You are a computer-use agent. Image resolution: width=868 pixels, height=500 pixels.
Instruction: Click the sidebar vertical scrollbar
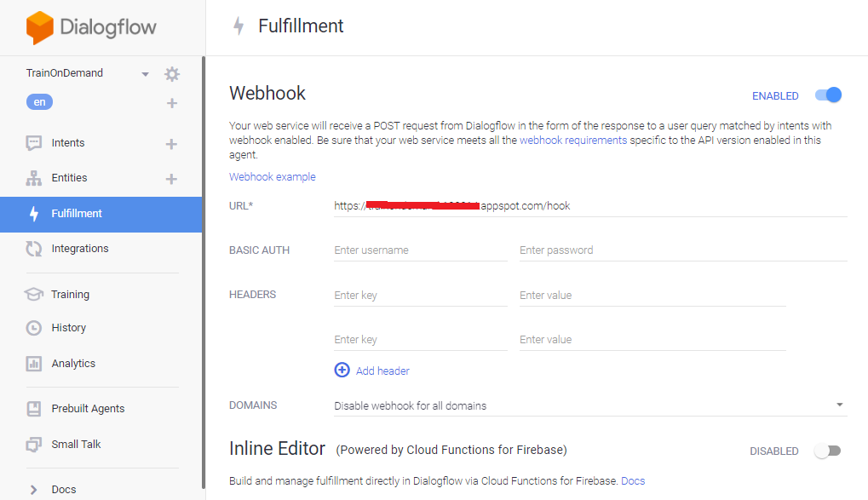tap(204, 272)
